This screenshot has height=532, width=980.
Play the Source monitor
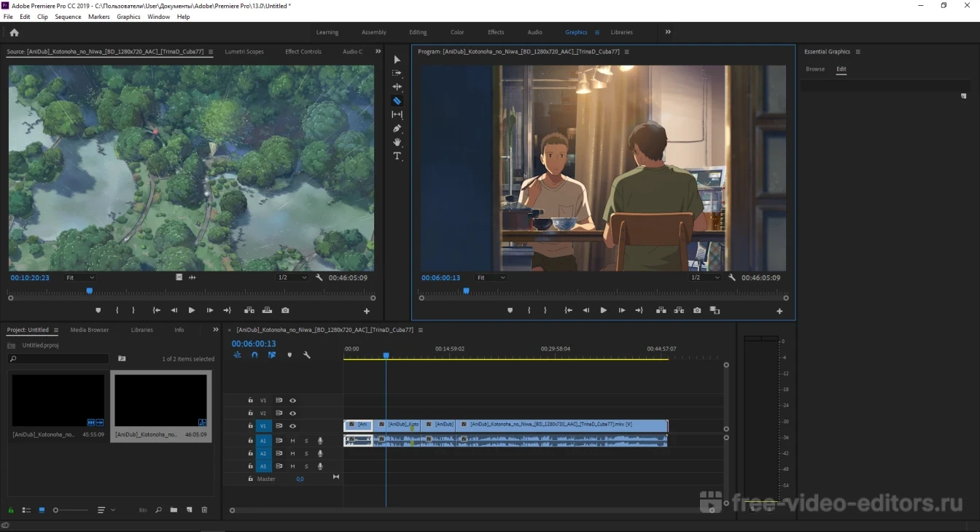tap(192, 310)
